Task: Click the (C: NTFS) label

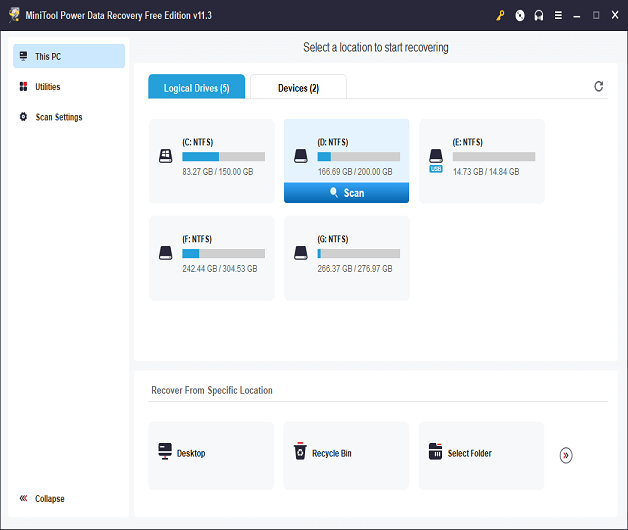Action: pyautogui.click(x=197, y=142)
